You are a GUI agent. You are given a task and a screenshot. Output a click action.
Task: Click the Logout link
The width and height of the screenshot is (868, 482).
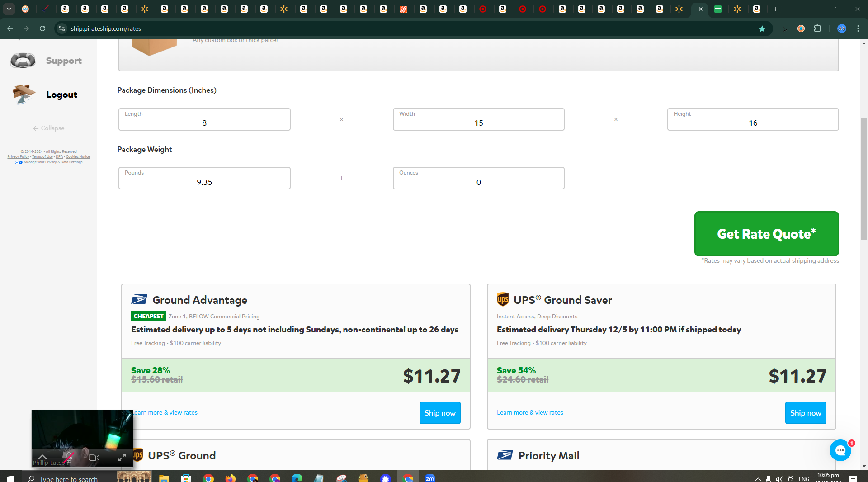(x=61, y=95)
